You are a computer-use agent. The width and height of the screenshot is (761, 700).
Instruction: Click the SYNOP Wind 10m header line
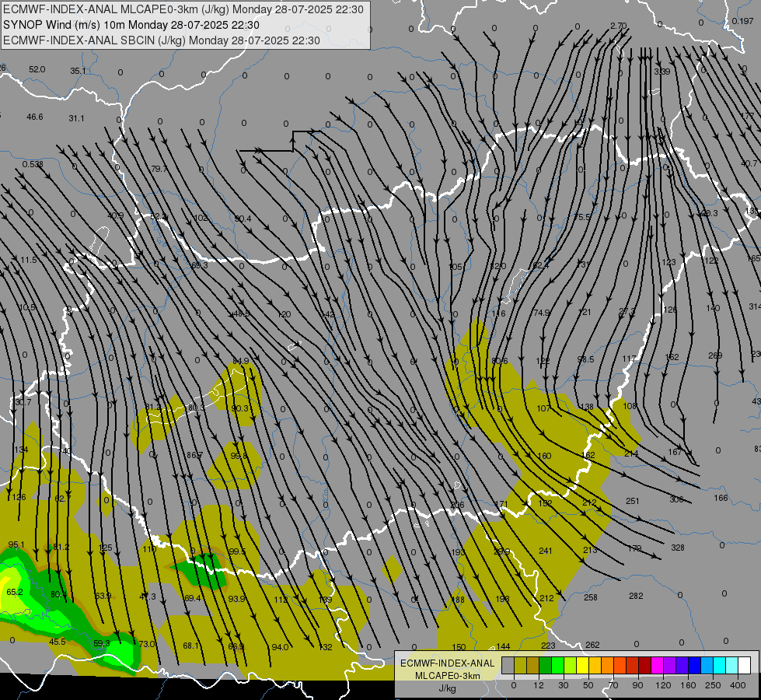[x=131, y=25]
